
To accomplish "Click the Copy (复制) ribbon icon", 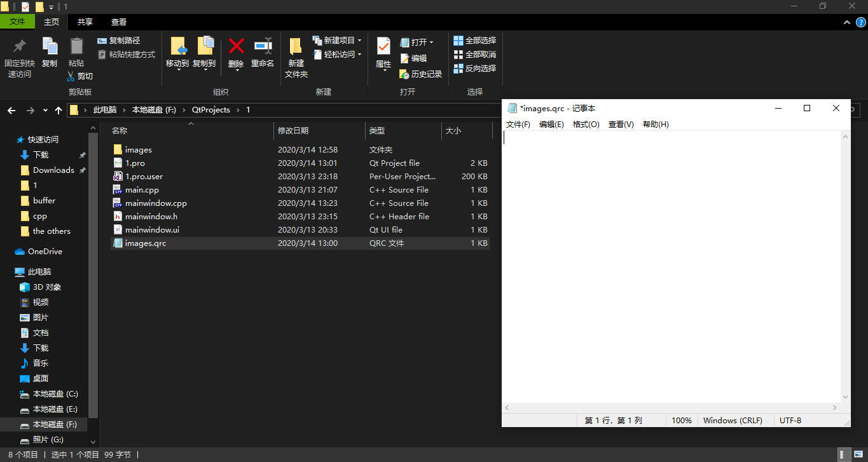I will pyautogui.click(x=50, y=46).
